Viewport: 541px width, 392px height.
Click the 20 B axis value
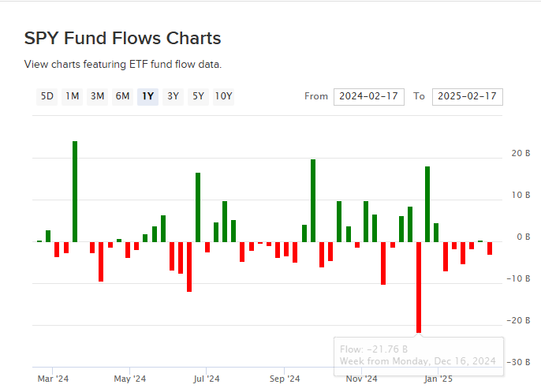point(520,153)
